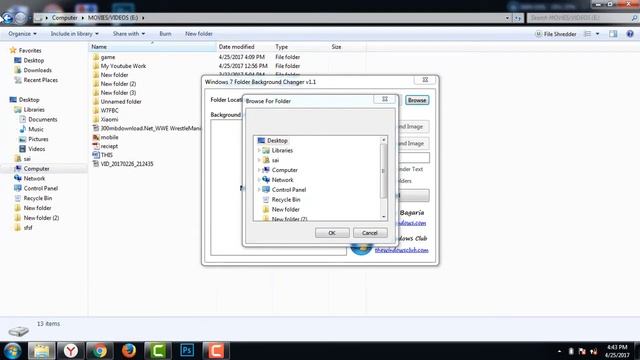Click New folder in Explorer toolbar
640x360 pixels.
tap(199, 34)
